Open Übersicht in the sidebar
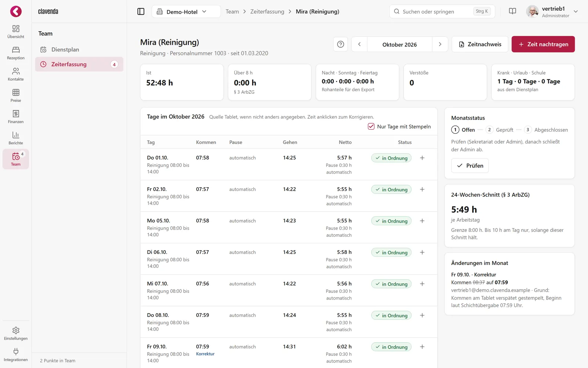 coord(16,32)
